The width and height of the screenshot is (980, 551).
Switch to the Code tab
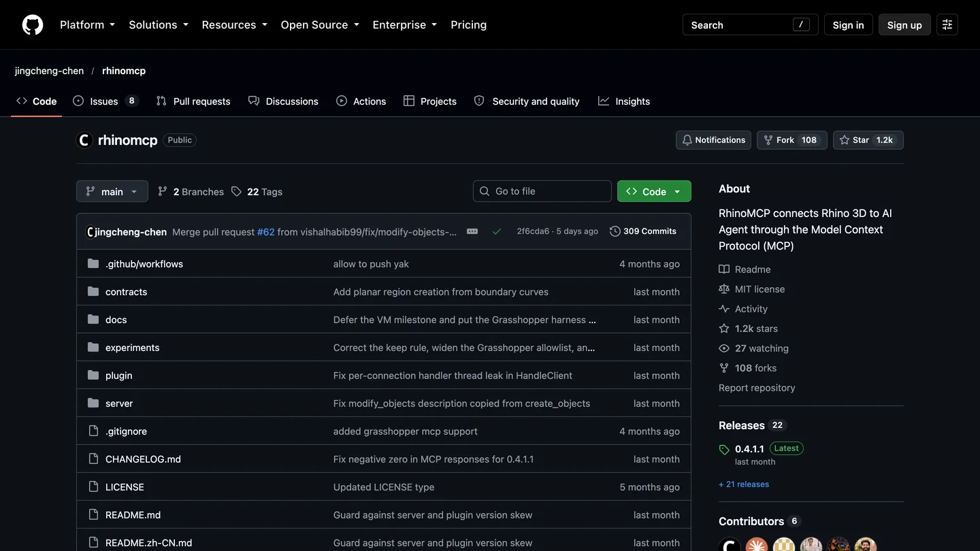[37, 101]
